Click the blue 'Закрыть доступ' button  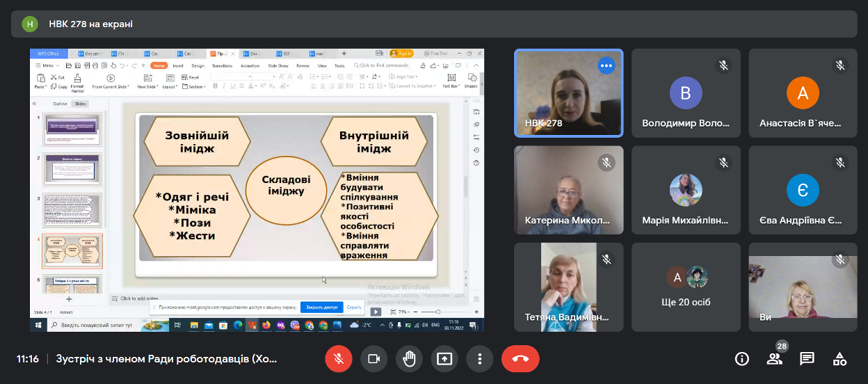pos(322,307)
